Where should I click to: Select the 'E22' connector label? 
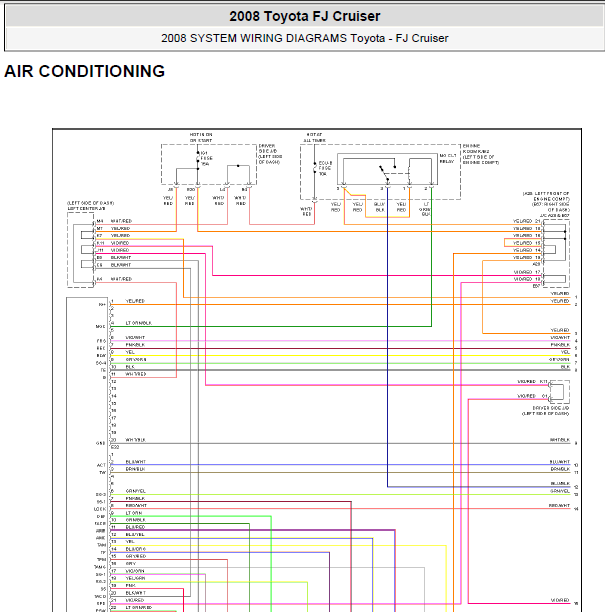click(x=115, y=447)
